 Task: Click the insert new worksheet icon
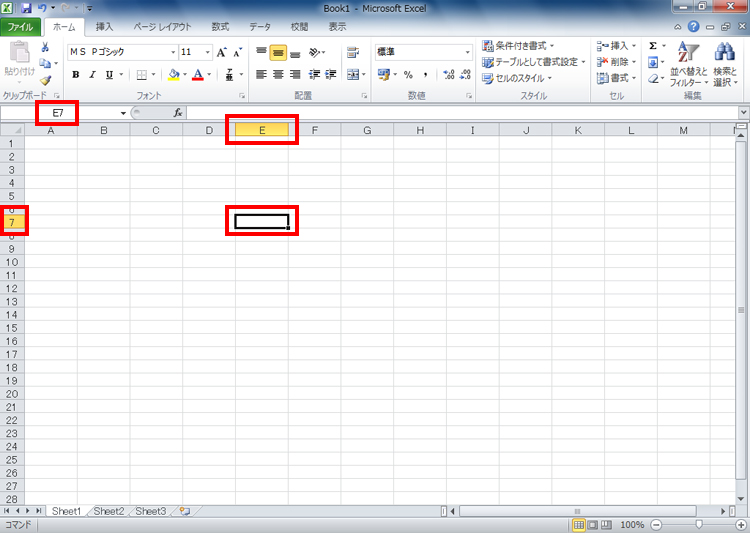click(x=185, y=511)
